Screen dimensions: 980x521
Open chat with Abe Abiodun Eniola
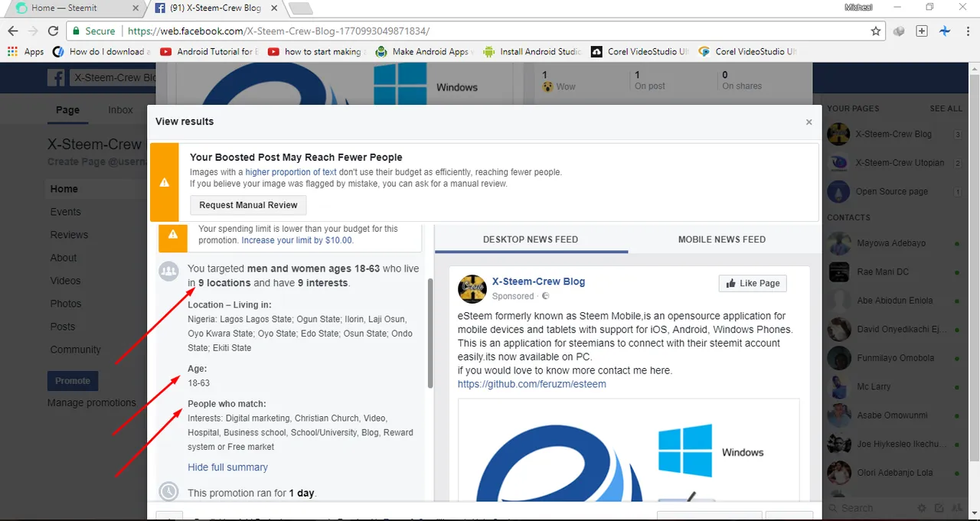pos(893,301)
